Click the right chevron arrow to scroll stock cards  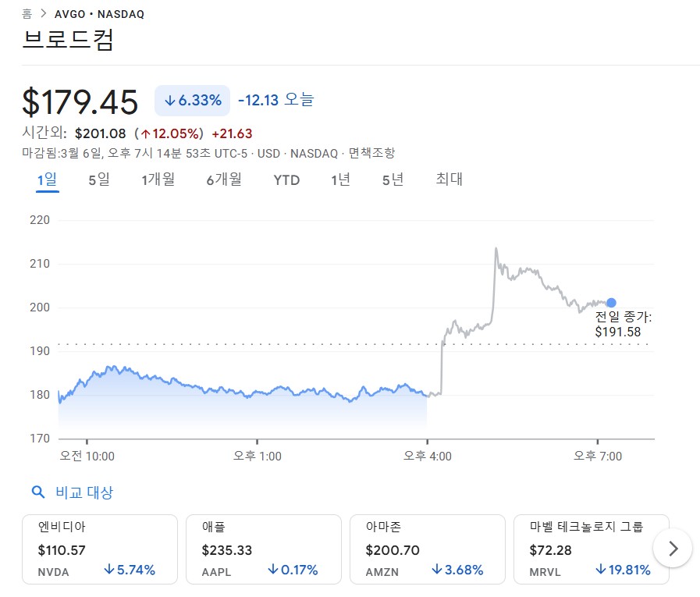coord(673,549)
